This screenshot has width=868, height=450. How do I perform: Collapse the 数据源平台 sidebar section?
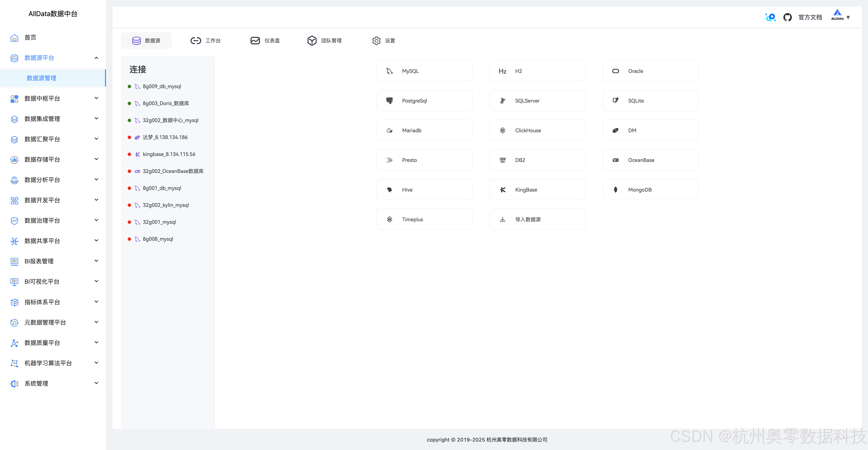(x=96, y=58)
